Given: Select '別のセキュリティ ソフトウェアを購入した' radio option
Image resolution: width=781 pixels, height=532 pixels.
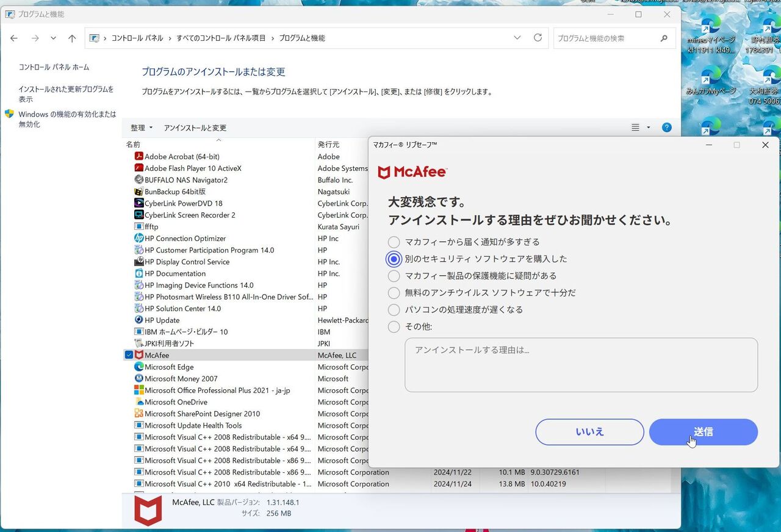Looking at the screenshot, I should pyautogui.click(x=394, y=259).
